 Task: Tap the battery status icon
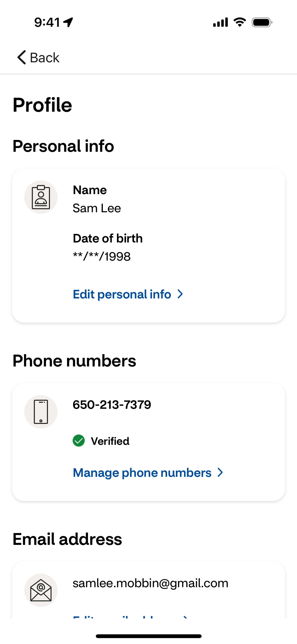[262, 22]
